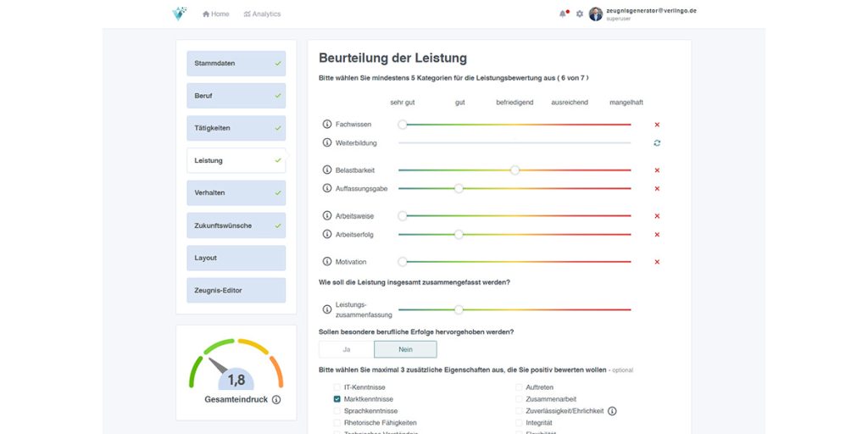Restore Weiterbildung category using refresh icon
This screenshot has height=434, width=868.
coord(657,143)
